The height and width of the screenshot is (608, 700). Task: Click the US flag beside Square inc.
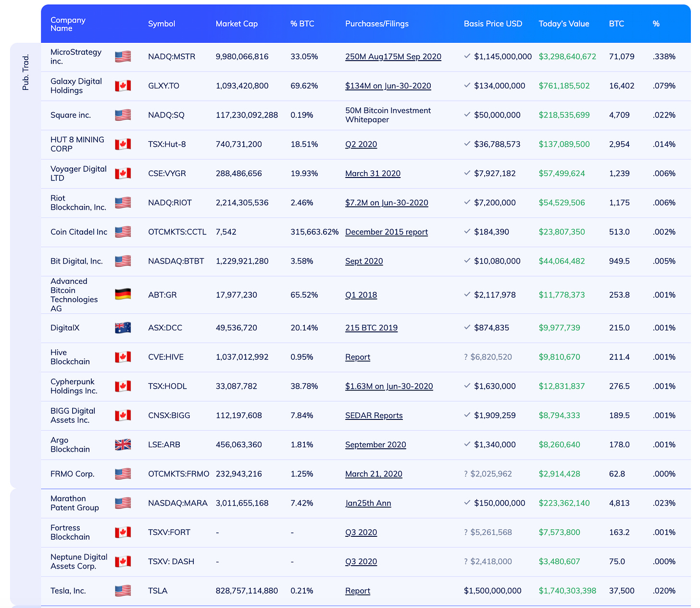[123, 115]
